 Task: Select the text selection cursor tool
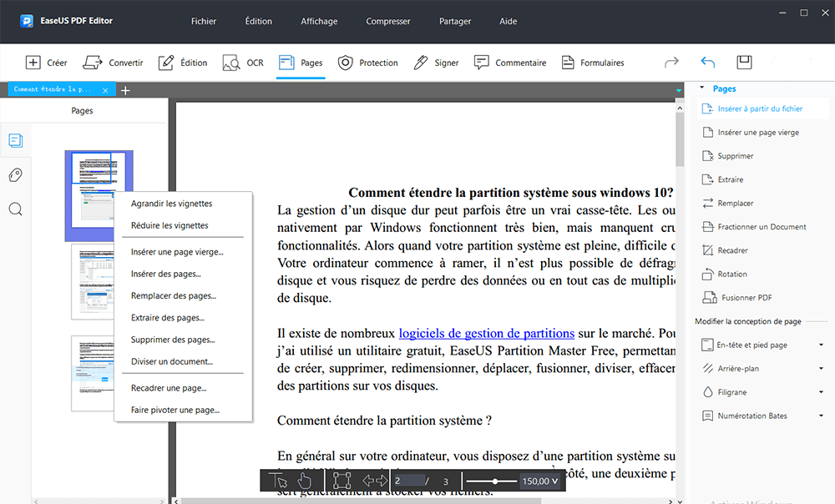click(x=278, y=481)
